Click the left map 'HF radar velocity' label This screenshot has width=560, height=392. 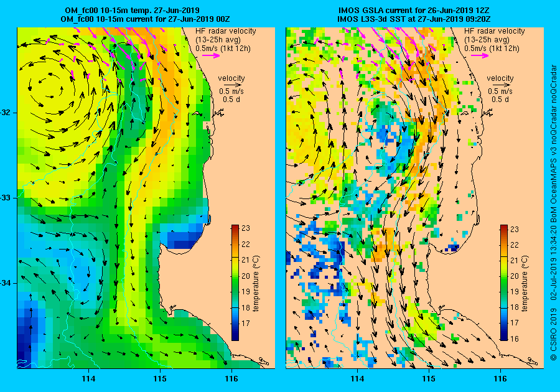click(x=226, y=31)
